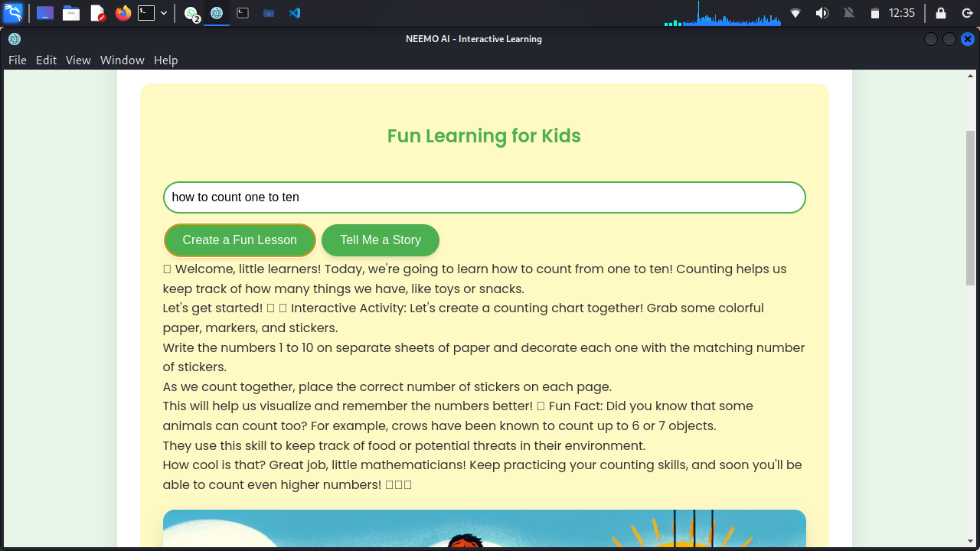Open the Help menu
This screenshot has width=980, height=551.
click(x=166, y=60)
